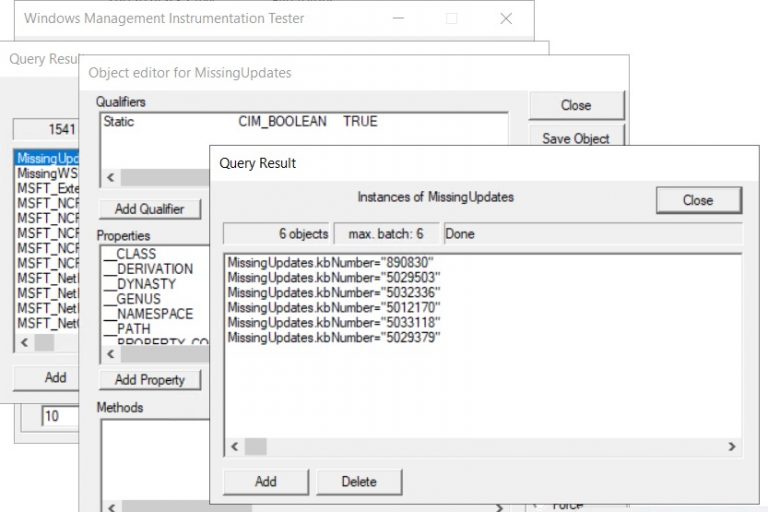Select __DERIVATION property in Properties list
768x512 pixels.
pyautogui.click(x=154, y=269)
